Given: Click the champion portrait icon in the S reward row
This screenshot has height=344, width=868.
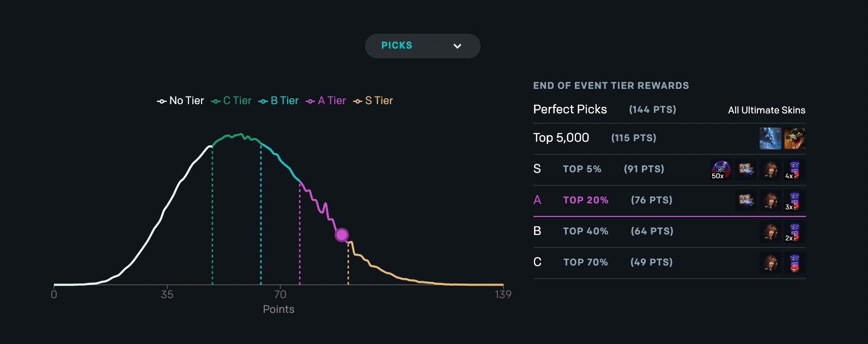Looking at the screenshot, I should pos(770,169).
